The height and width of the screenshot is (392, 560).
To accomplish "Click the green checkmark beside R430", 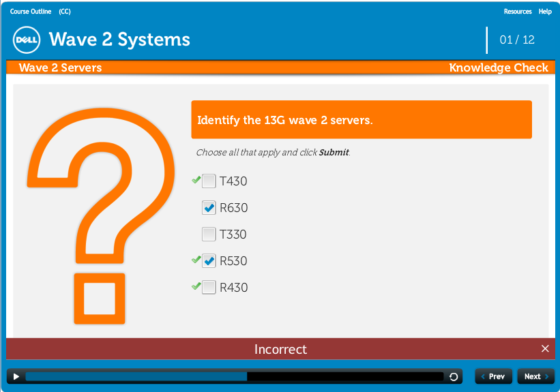I will point(196,286).
